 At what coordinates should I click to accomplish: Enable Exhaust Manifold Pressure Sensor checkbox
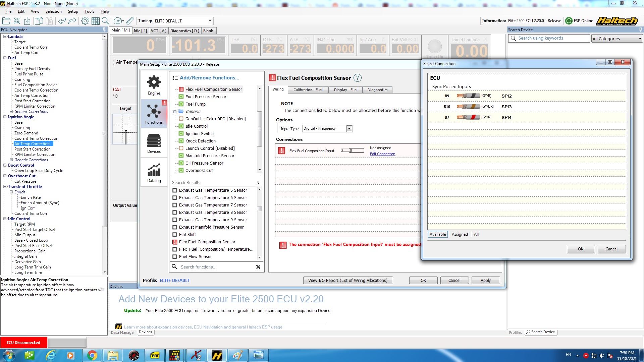coord(175,227)
